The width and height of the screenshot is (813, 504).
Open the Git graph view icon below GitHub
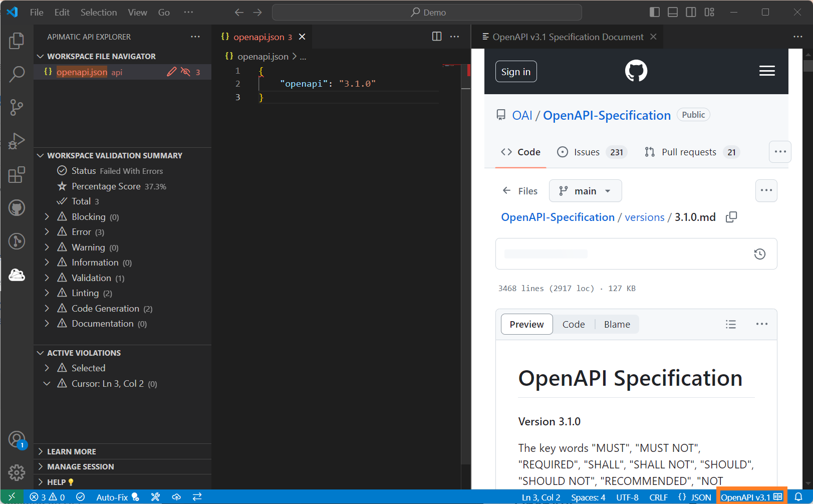tap(17, 241)
